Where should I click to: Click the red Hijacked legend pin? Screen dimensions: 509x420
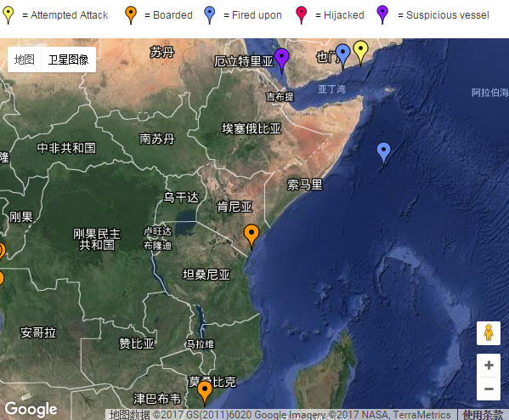tap(302, 15)
